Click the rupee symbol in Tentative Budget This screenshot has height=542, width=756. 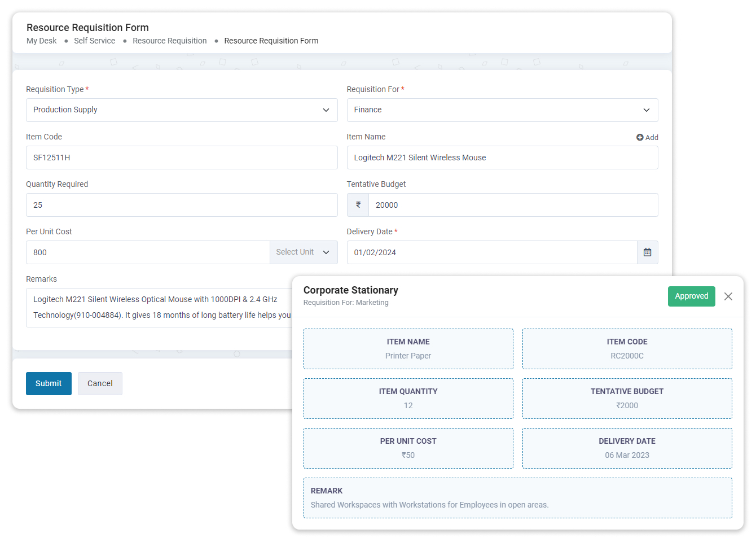pyautogui.click(x=358, y=205)
